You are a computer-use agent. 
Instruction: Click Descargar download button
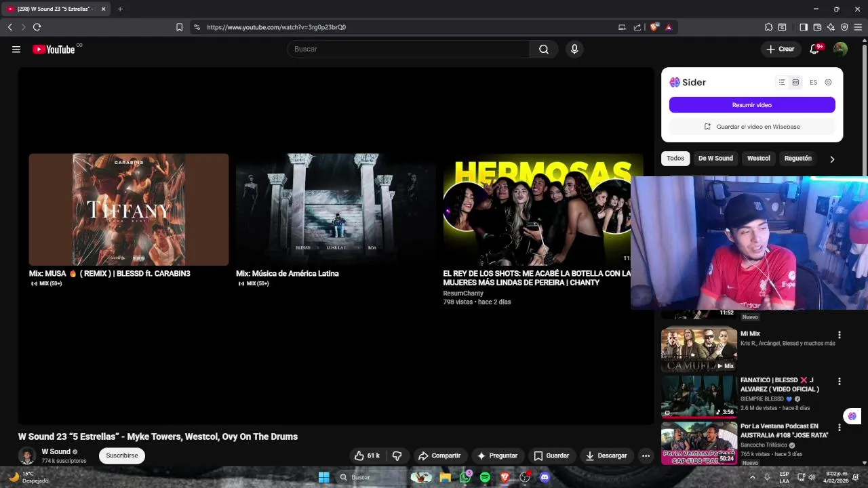(606, 455)
